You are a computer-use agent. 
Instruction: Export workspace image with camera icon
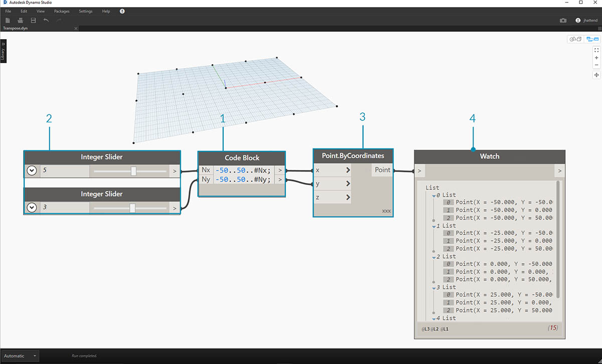tap(563, 21)
